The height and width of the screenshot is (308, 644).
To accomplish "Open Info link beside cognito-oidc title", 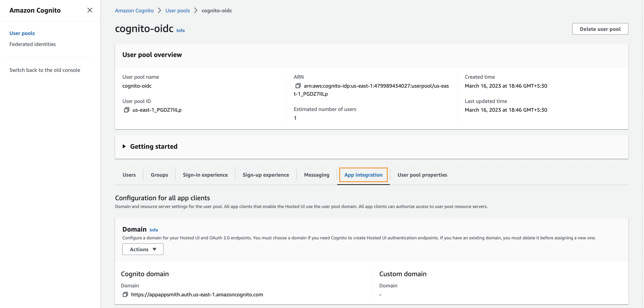I will (180, 30).
